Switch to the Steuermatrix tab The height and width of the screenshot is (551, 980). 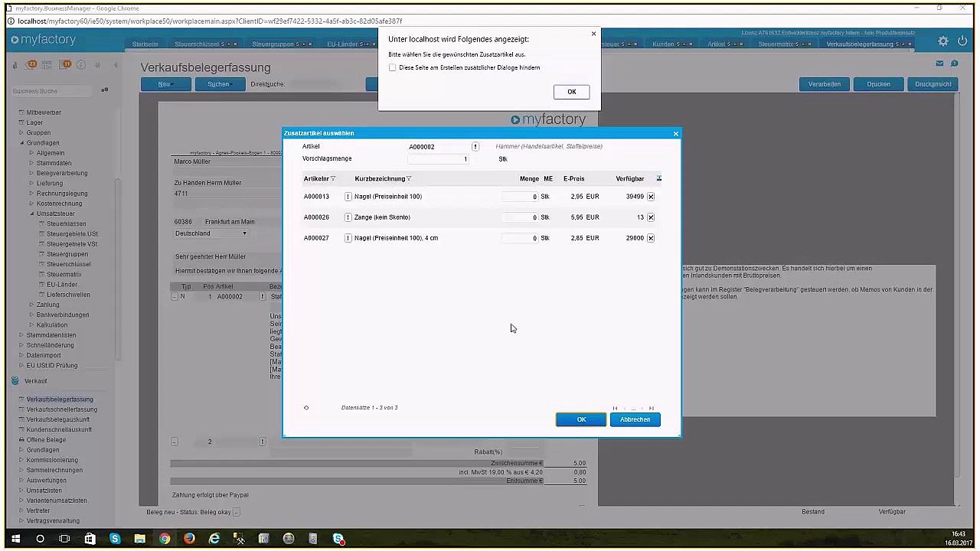tap(776, 44)
